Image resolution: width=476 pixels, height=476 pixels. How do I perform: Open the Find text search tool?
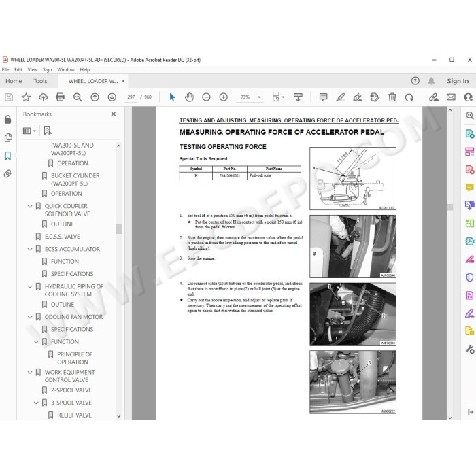click(78, 97)
